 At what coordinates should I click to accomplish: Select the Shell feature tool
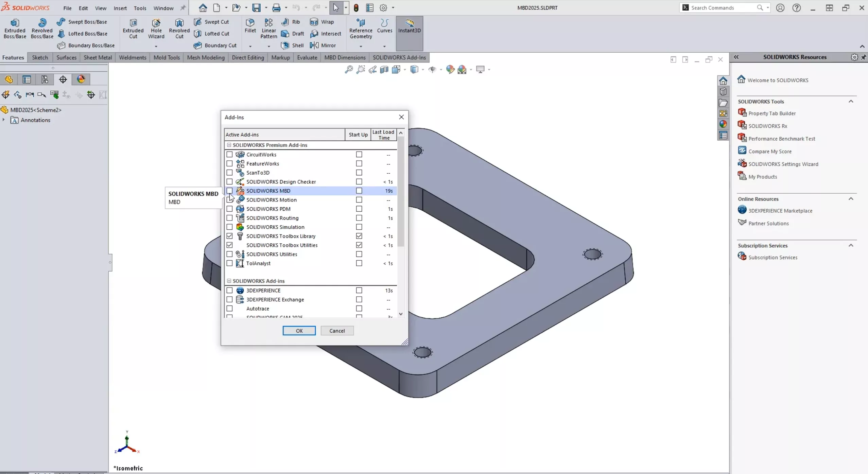point(292,45)
